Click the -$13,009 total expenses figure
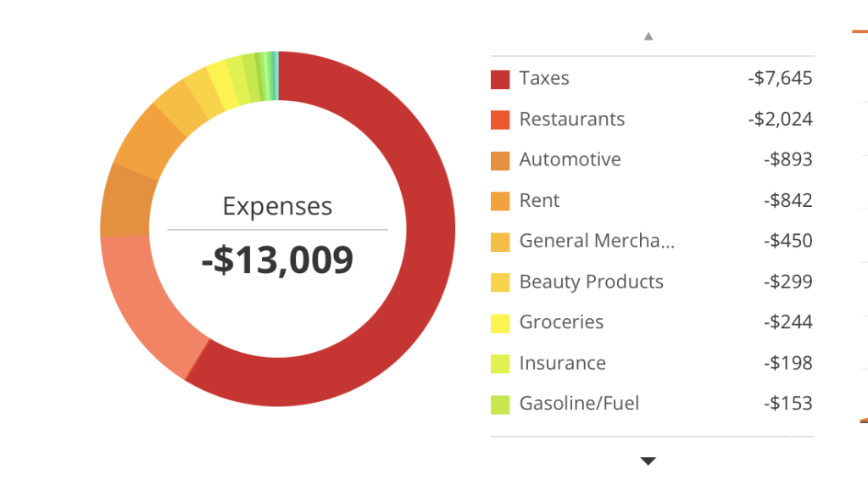This screenshot has width=868, height=480. tap(277, 260)
